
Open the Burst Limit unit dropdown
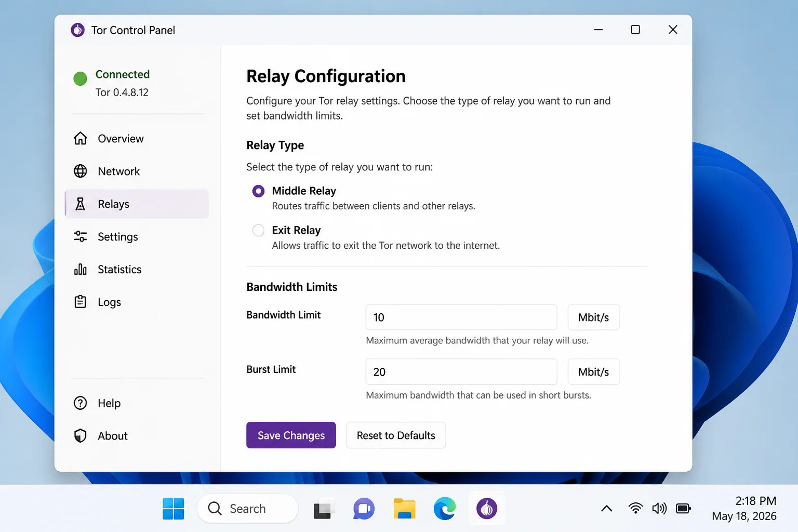tap(593, 371)
